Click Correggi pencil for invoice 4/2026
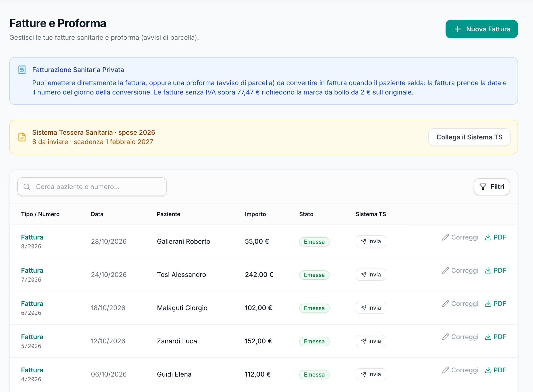Image resolution: width=533 pixels, height=392 pixels. click(x=460, y=370)
